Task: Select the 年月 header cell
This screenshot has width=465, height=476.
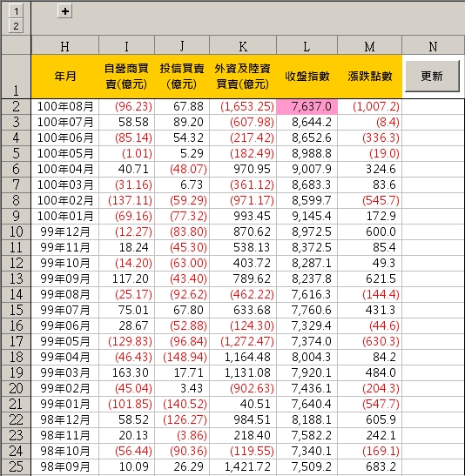Action: [64, 77]
